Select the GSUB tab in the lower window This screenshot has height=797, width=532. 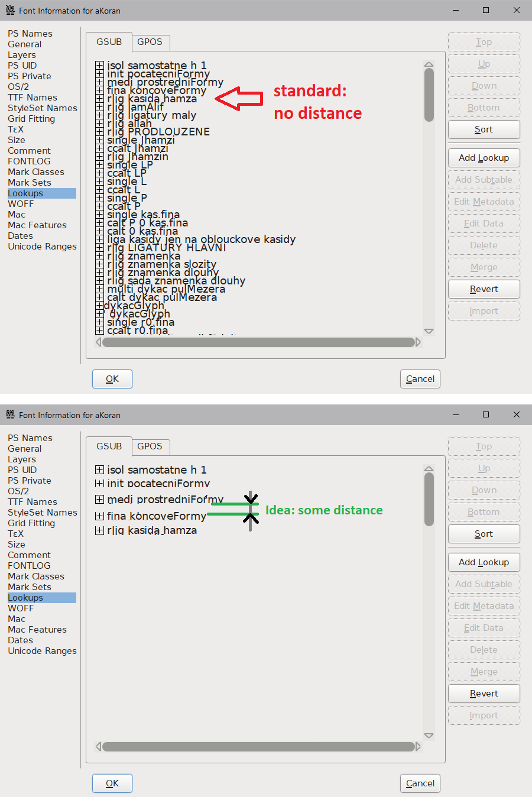109,446
